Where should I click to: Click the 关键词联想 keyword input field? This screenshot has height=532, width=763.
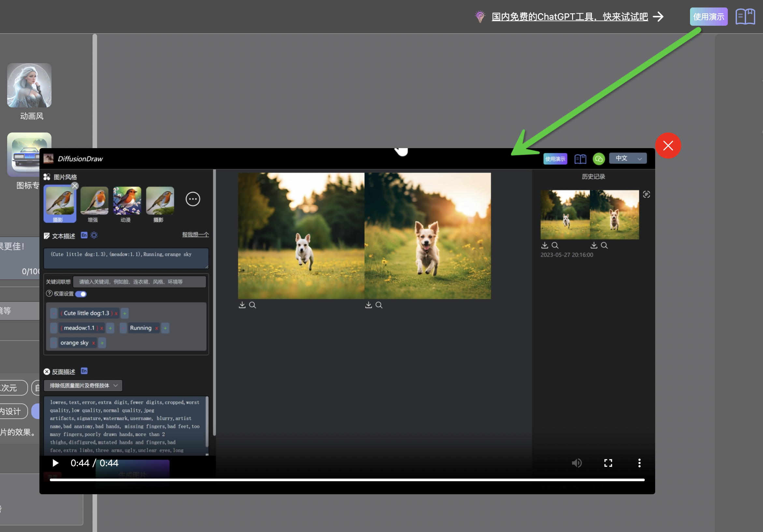(139, 282)
